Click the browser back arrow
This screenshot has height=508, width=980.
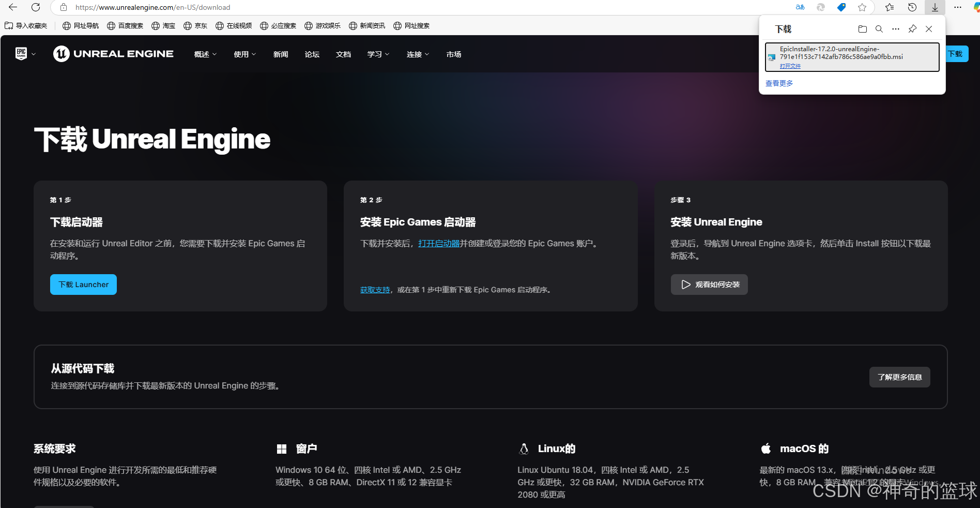(13, 7)
